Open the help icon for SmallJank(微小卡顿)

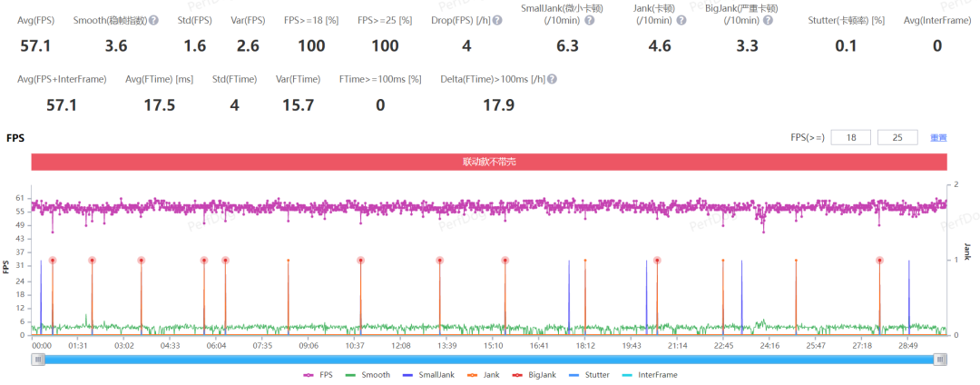click(590, 20)
